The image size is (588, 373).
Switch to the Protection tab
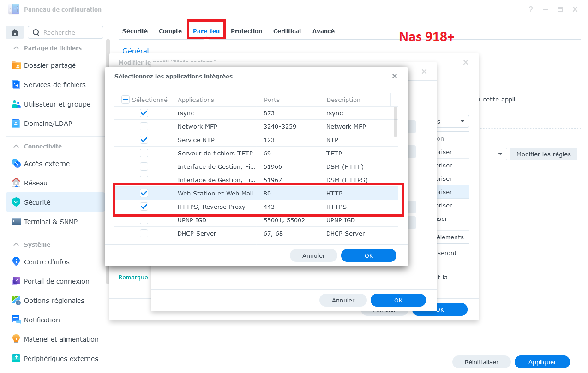pyautogui.click(x=246, y=31)
